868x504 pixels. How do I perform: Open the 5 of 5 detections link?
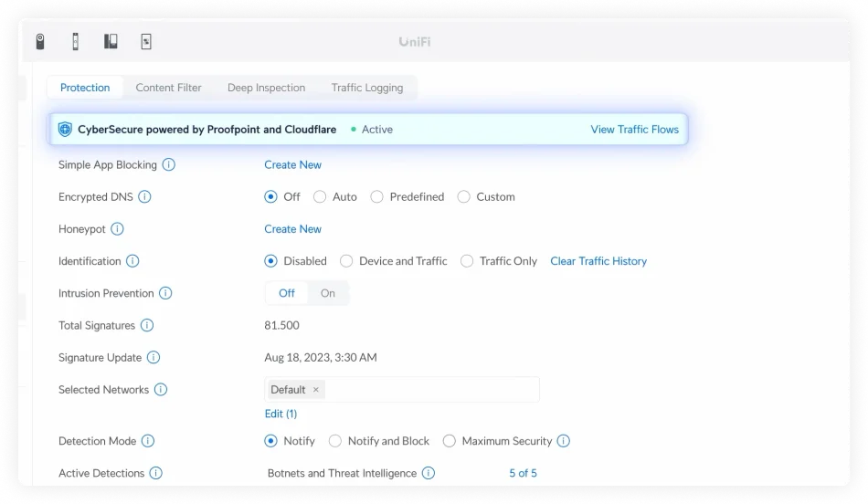(524, 473)
